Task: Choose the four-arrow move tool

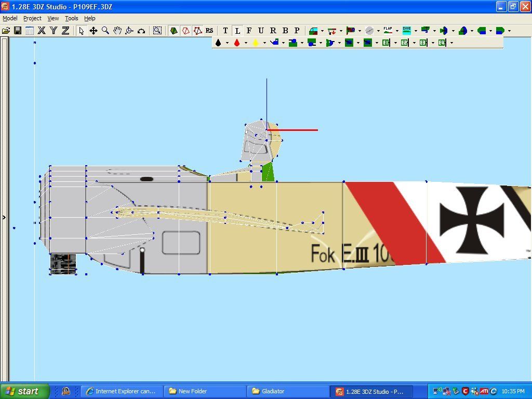Action: point(94,31)
